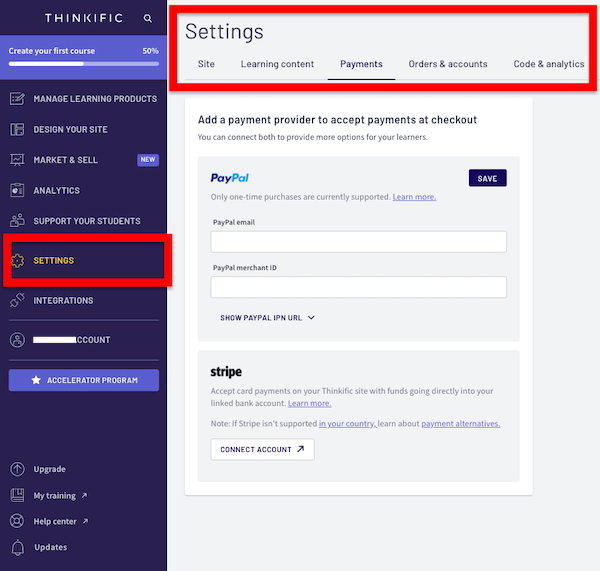The height and width of the screenshot is (571, 600).
Task: Click the Upgrade arrow icon
Action: 17,469
